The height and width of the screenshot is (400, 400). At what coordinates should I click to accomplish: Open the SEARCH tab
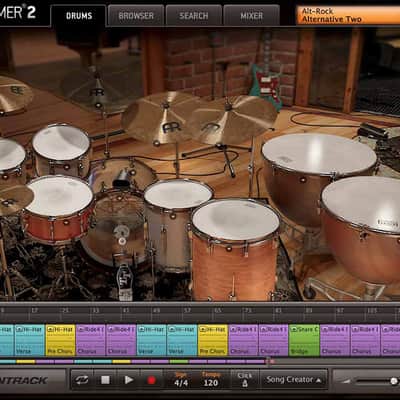click(194, 16)
